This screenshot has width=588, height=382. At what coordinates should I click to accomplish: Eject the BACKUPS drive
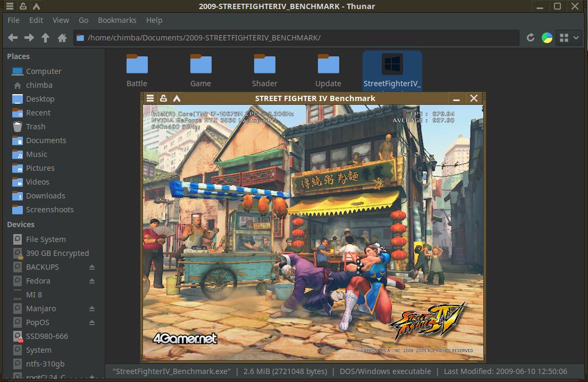click(x=92, y=267)
